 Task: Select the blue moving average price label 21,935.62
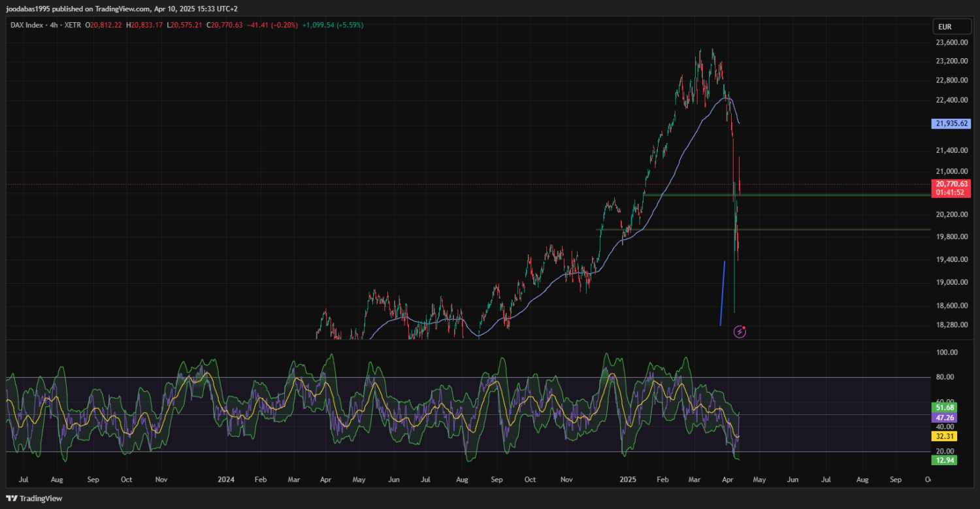coord(951,123)
